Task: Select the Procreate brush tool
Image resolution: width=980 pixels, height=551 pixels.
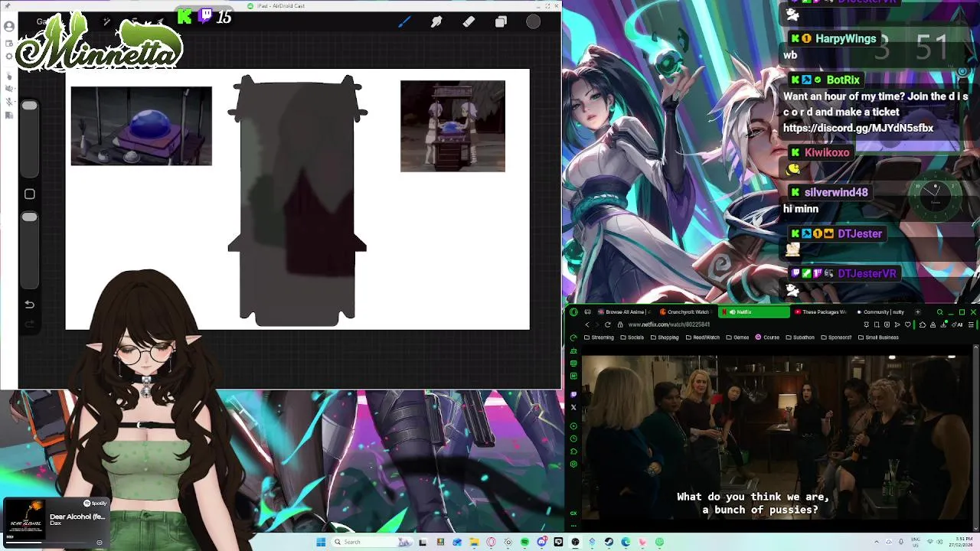Action: 404,21
